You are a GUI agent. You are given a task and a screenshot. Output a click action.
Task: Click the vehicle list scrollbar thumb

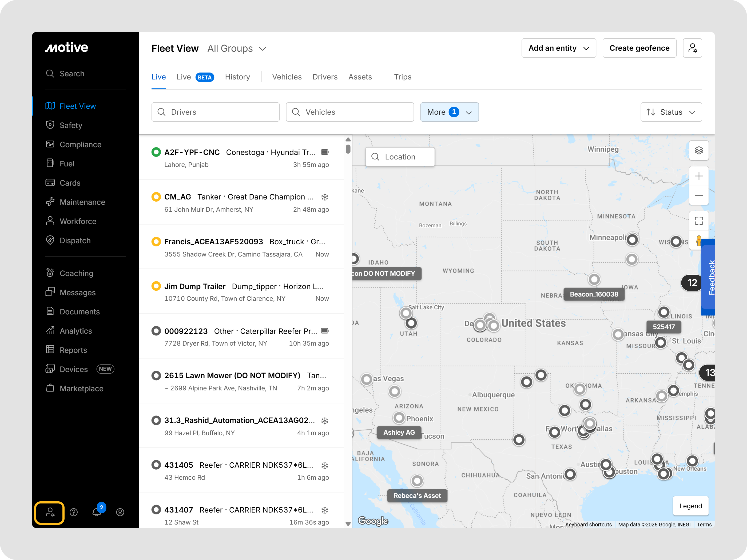point(348,149)
